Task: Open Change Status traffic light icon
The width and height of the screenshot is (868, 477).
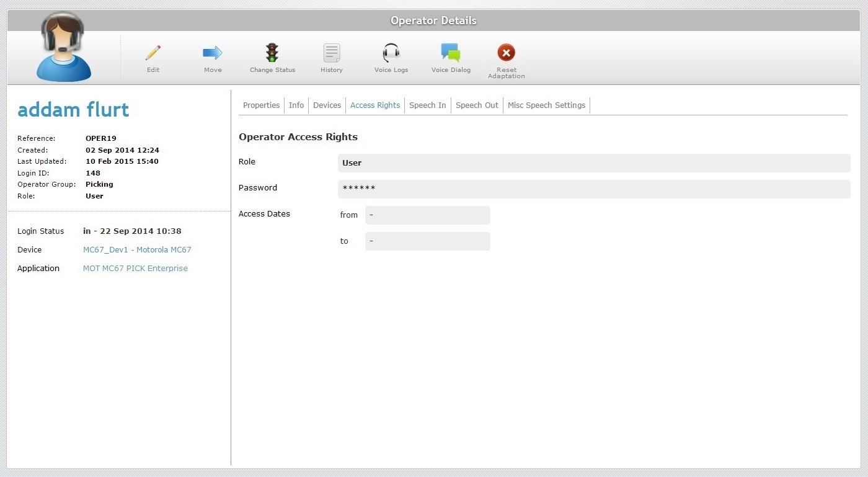Action: (272, 53)
